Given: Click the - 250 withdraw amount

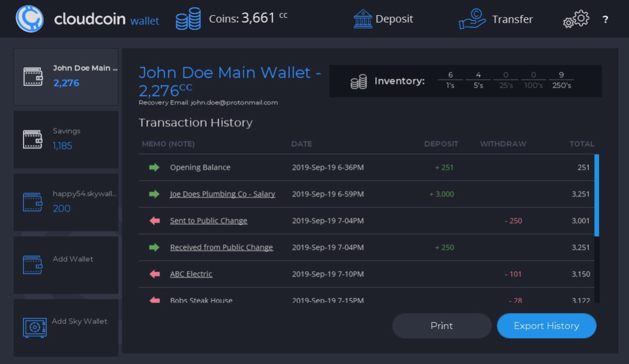Looking at the screenshot, I should click(514, 221).
